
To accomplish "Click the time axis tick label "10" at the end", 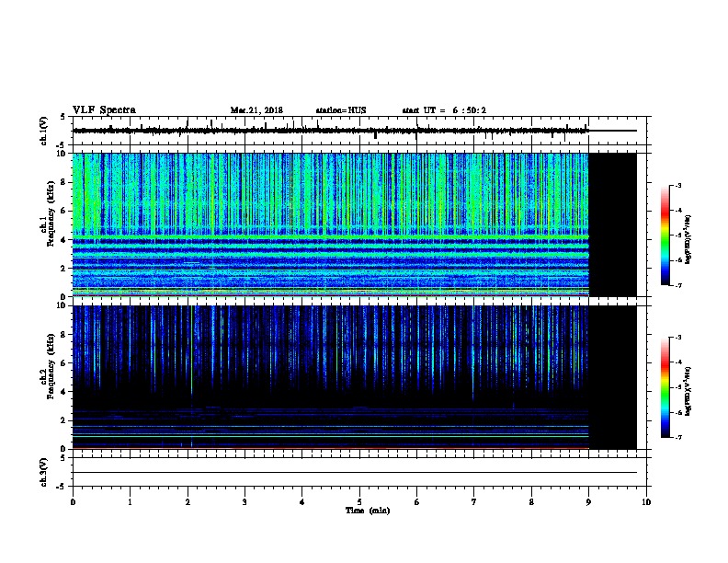I will tap(646, 502).
